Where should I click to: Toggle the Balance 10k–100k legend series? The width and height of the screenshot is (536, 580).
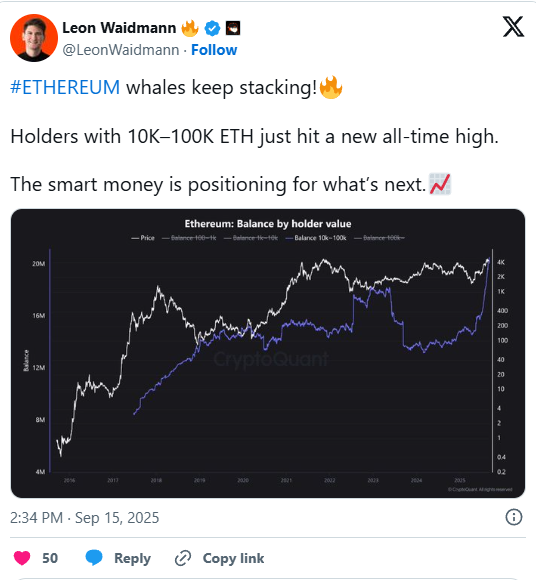[316, 238]
